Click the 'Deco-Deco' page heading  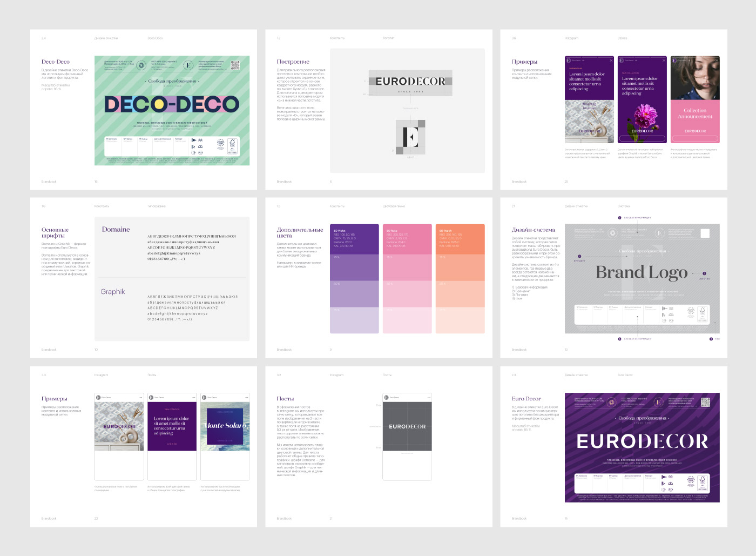[x=56, y=62]
